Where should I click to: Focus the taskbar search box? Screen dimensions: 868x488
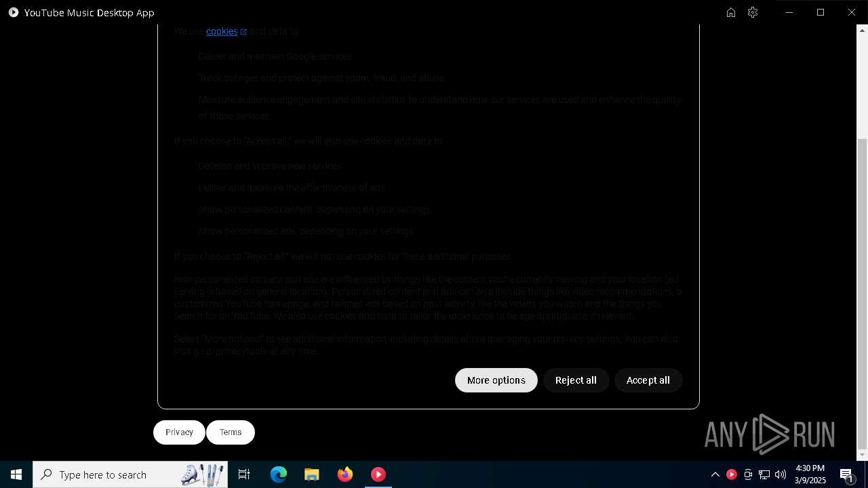tap(130, 474)
